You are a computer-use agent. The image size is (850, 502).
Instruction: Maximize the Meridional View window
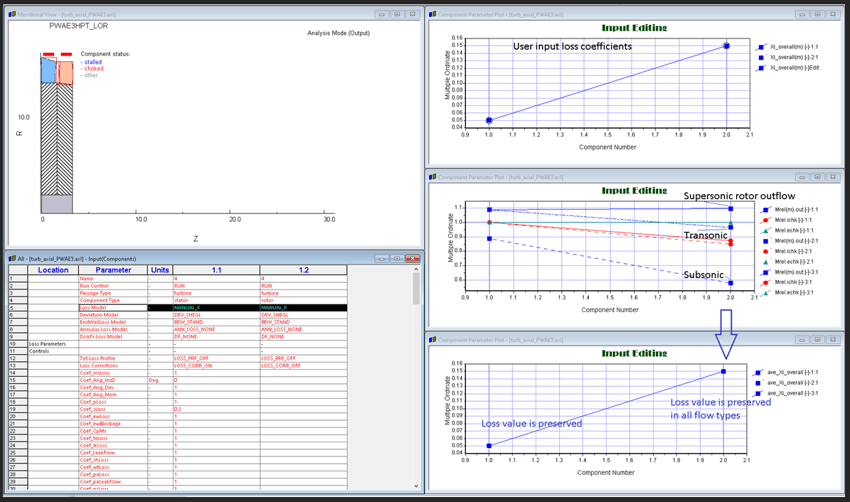tap(396, 14)
